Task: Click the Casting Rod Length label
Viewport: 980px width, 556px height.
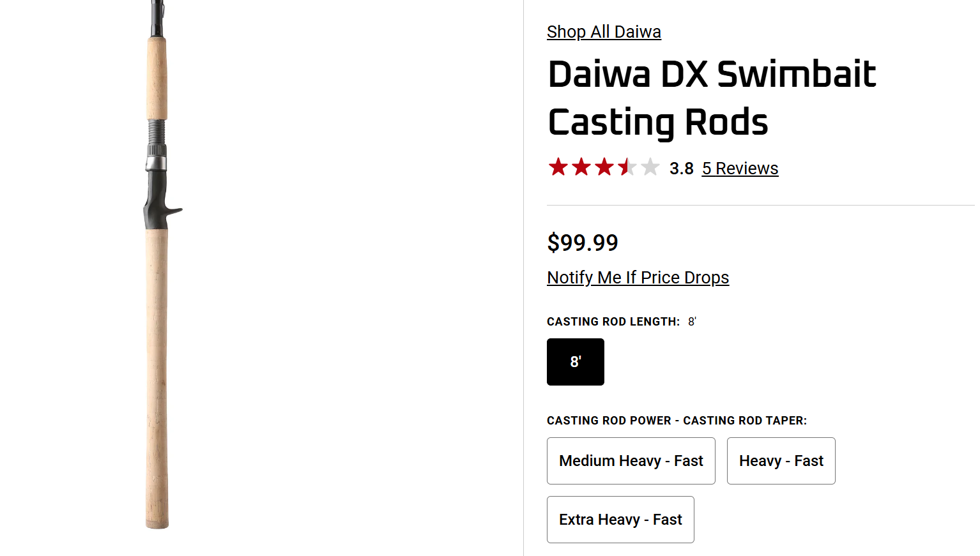Action: (x=613, y=322)
